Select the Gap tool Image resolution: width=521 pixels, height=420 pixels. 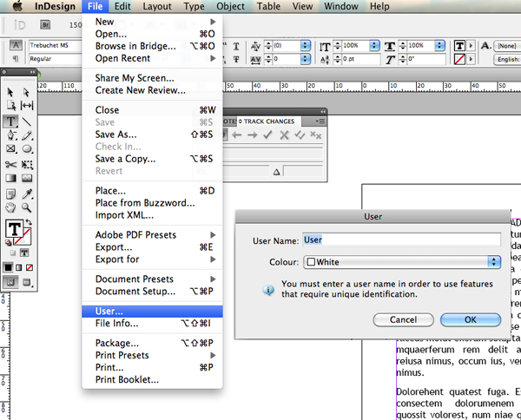click(27, 106)
